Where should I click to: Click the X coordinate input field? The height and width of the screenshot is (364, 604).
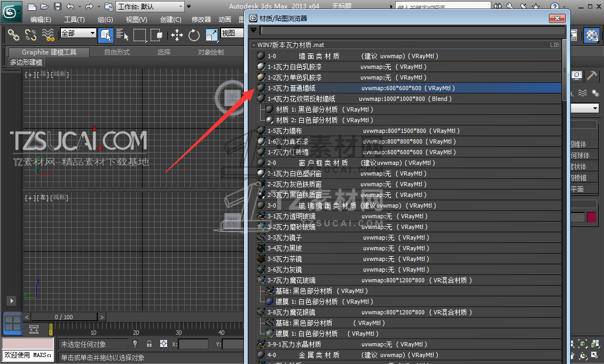(x=193, y=344)
